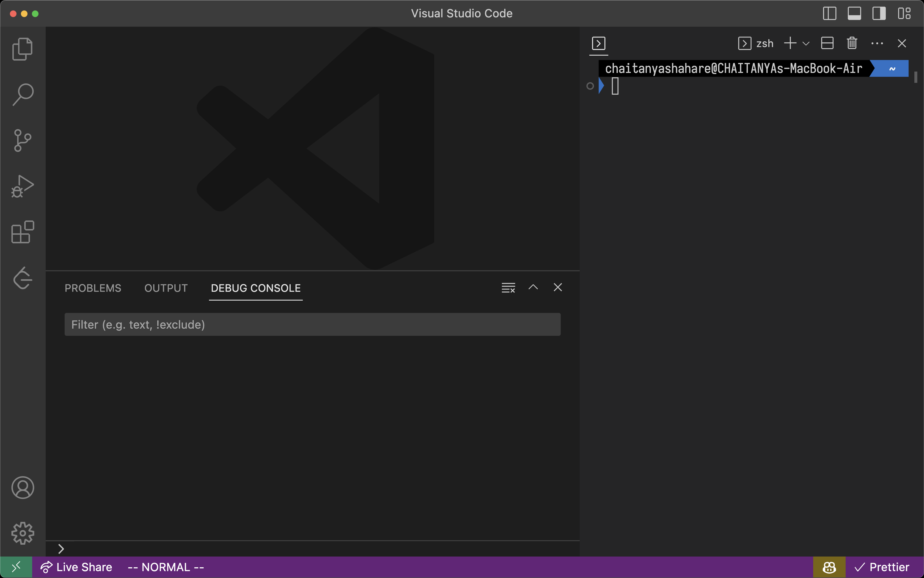Maximize bottom panel with up chevron
Image resolution: width=924 pixels, height=578 pixels.
(533, 287)
